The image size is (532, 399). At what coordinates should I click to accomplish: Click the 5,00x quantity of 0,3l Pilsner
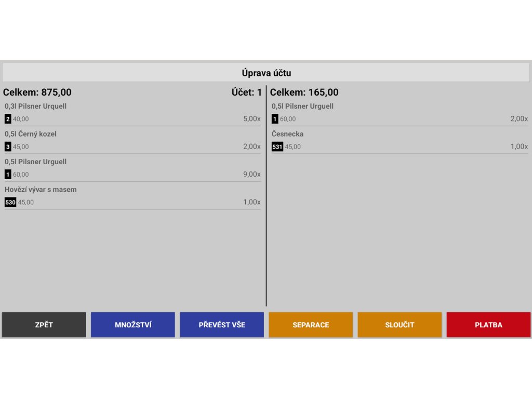[252, 119]
